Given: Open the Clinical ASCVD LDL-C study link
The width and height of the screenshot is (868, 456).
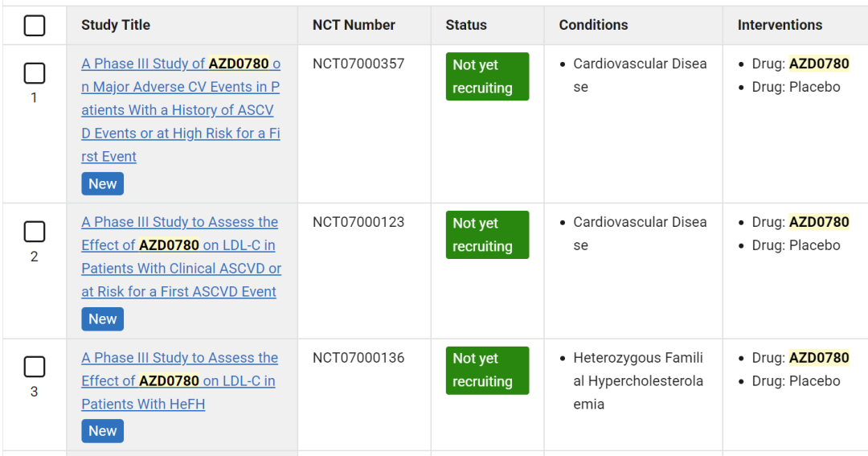Looking at the screenshot, I should [181, 257].
